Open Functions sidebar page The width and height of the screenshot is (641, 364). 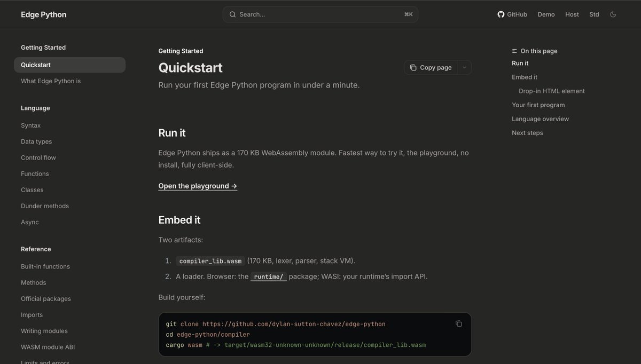point(35,173)
